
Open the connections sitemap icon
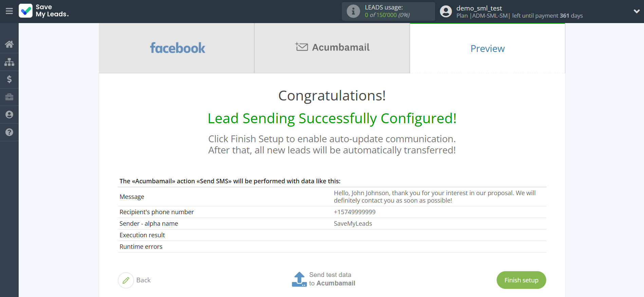pyautogui.click(x=9, y=62)
